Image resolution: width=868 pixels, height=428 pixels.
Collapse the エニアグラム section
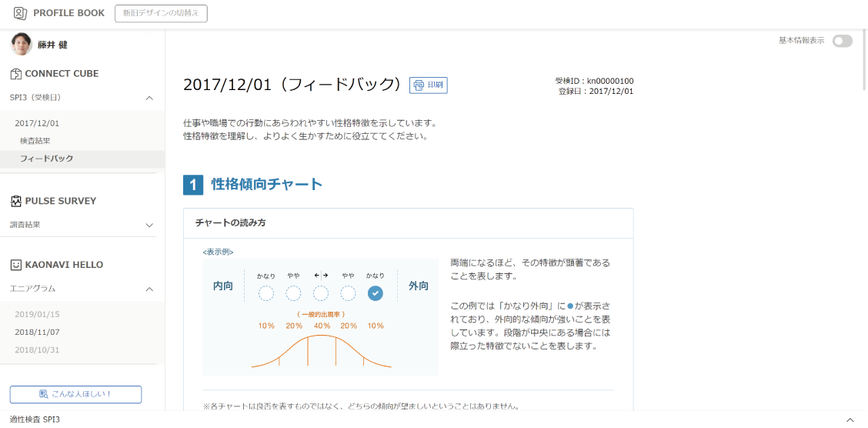(x=149, y=289)
